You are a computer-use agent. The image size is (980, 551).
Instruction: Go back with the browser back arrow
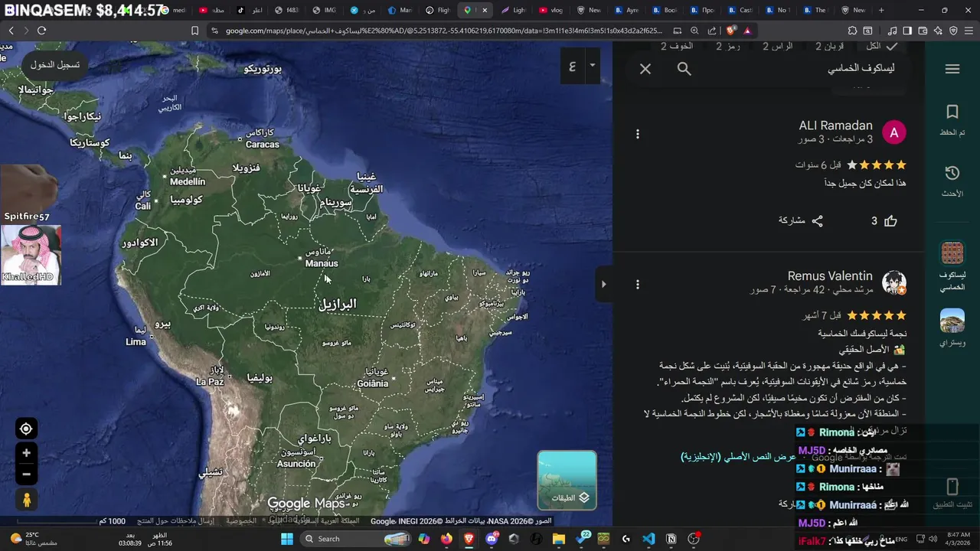(11, 31)
